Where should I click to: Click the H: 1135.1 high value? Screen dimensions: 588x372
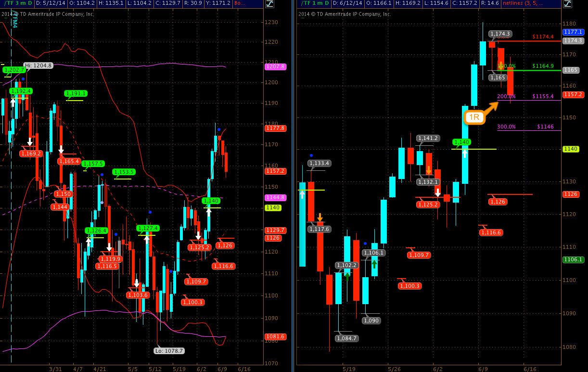tap(111, 3)
